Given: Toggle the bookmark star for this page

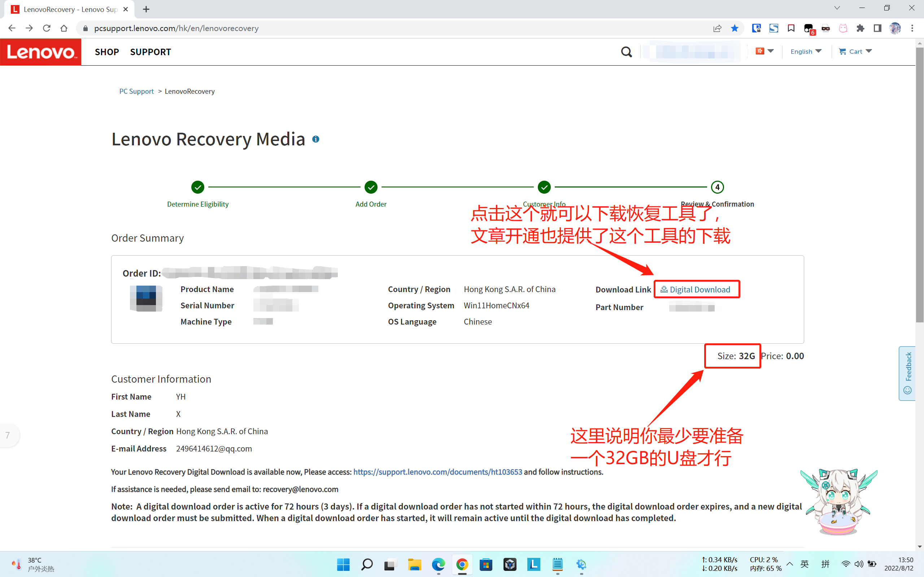Looking at the screenshot, I should click(734, 28).
